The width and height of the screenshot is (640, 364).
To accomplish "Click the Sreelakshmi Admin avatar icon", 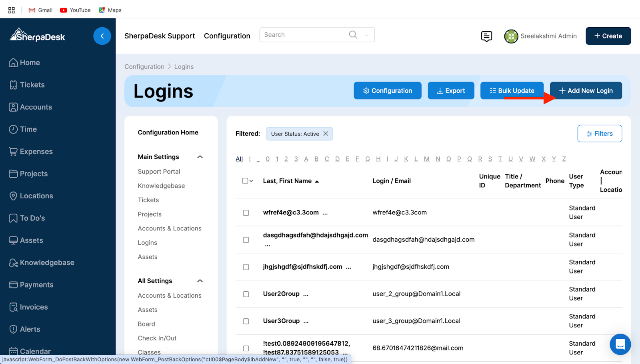I will [511, 36].
